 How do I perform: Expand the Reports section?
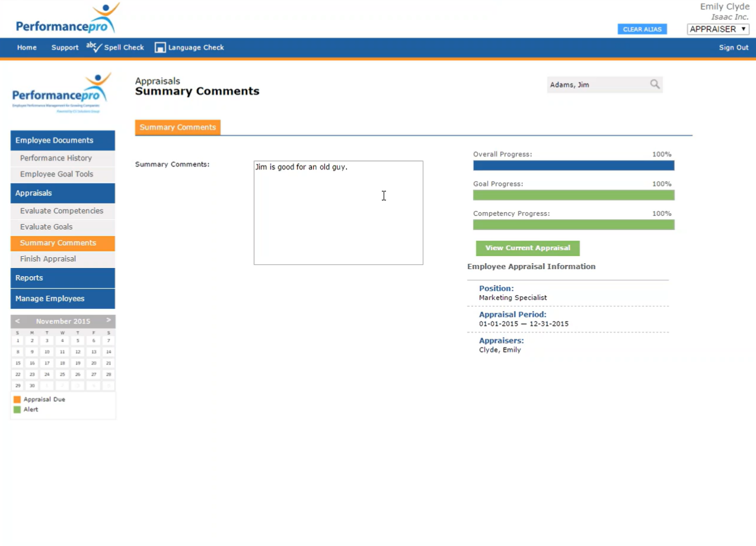tap(63, 278)
